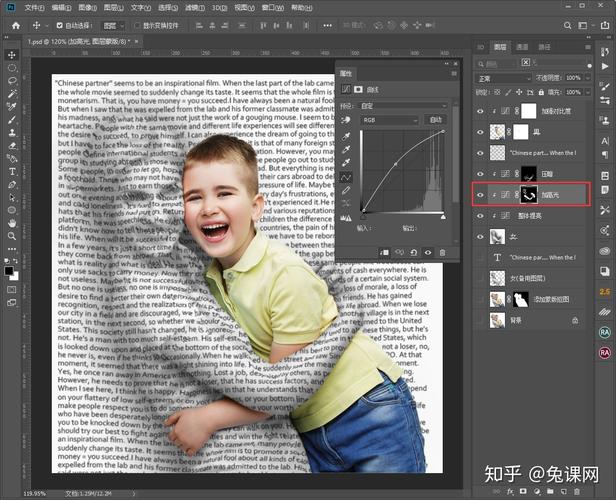Image resolution: width=616 pixels, height=500 pixels.
Task: Hide the 加高光 layer using its eye
Action: click(x=481, y=194)
